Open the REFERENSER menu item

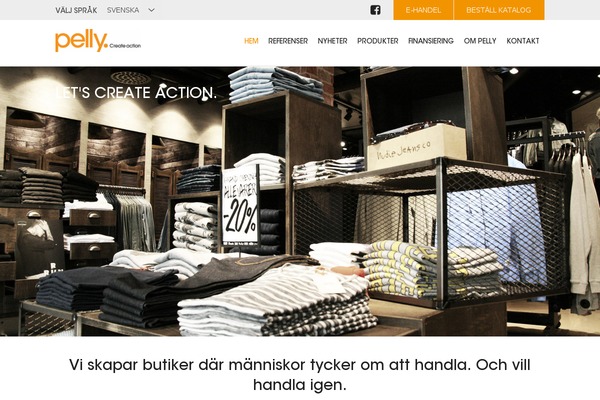pyautogui.click(x=288, y=41)
